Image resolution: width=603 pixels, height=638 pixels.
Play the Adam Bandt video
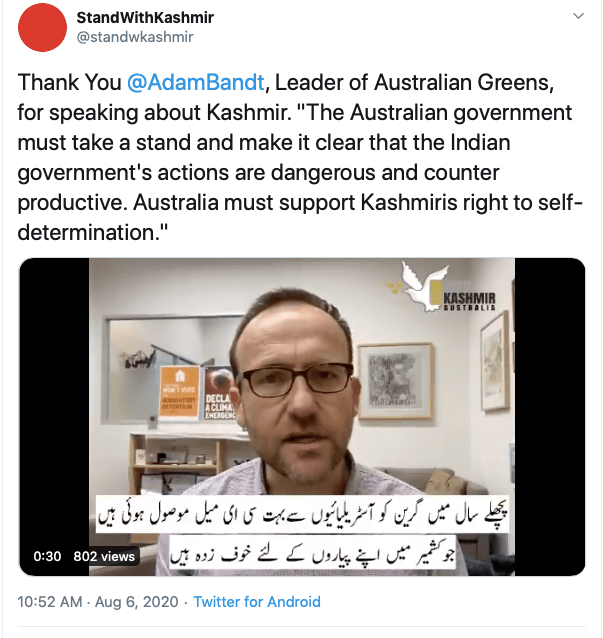pos(302,417)
